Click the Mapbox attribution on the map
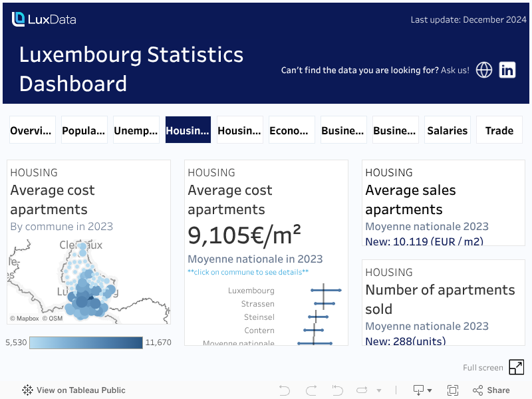 (25, 319)
